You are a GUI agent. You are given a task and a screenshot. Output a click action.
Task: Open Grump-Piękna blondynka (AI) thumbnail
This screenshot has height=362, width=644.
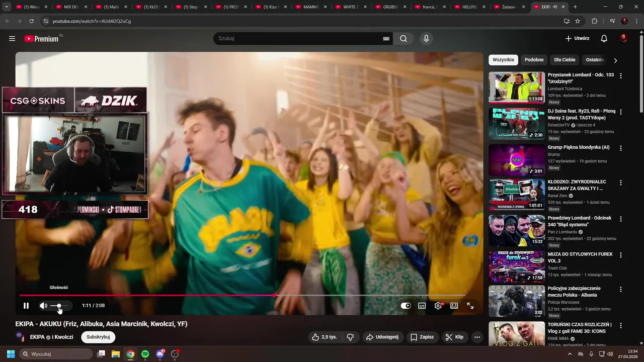click(x=517, y=160)
